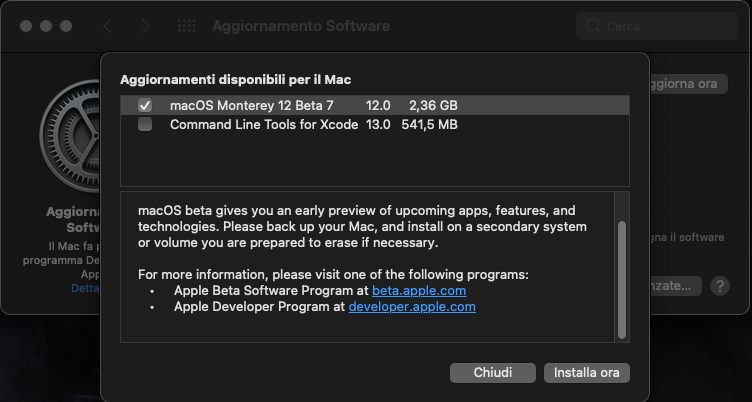
Task: Click the search magnifier icon
Action: pos(594,26)
